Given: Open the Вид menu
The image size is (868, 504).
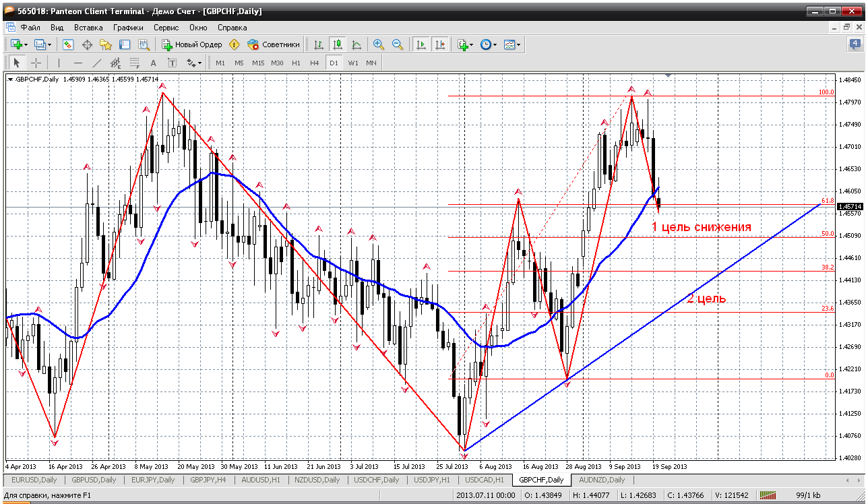Looking at the screenshot, I should pyautogui.click(x=57, y=28).
